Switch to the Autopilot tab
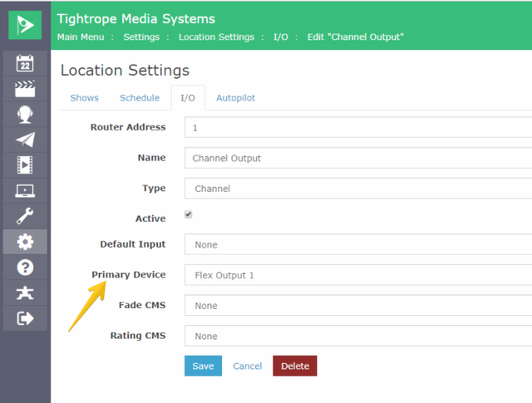This screenshot has height=403, width=532. click(235, 98)
